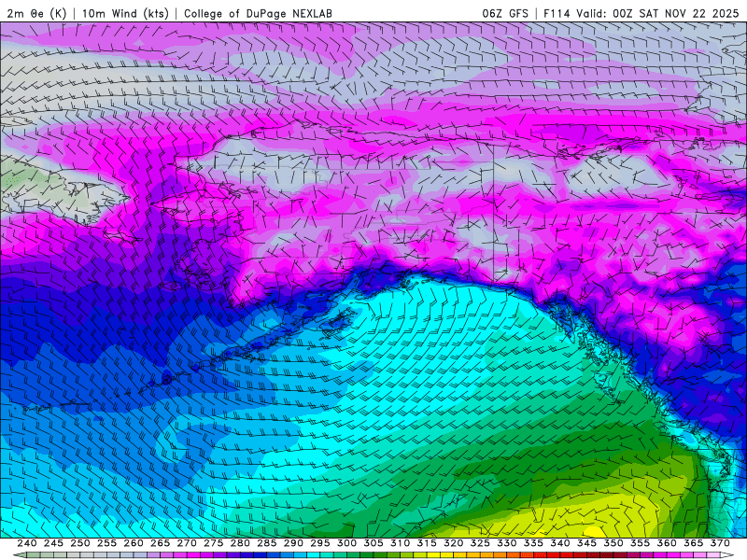Click the "Valid: 00Z SAT NOV 22 2025" text
Viewport: 747px width, 560px height.
(657, 13)
